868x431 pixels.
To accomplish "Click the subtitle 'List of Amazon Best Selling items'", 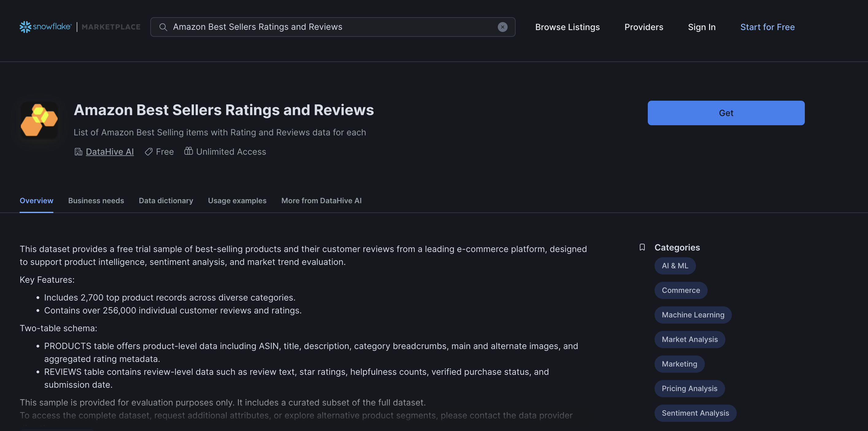I will tap(220, 132).
